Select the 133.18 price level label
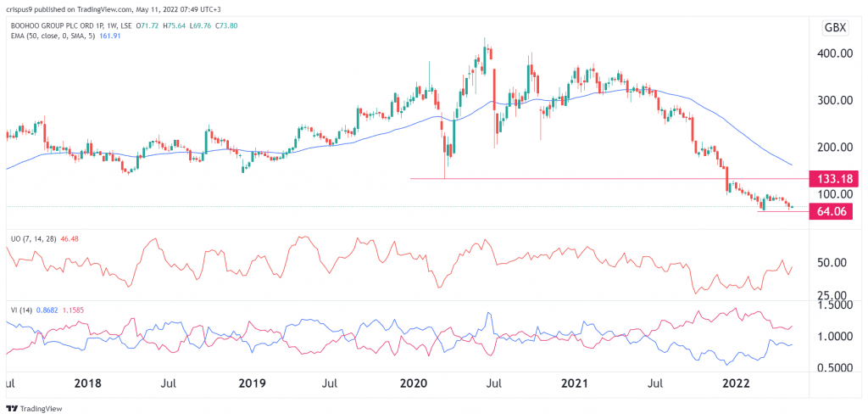868x419 pixels. (x=835, y=179)
